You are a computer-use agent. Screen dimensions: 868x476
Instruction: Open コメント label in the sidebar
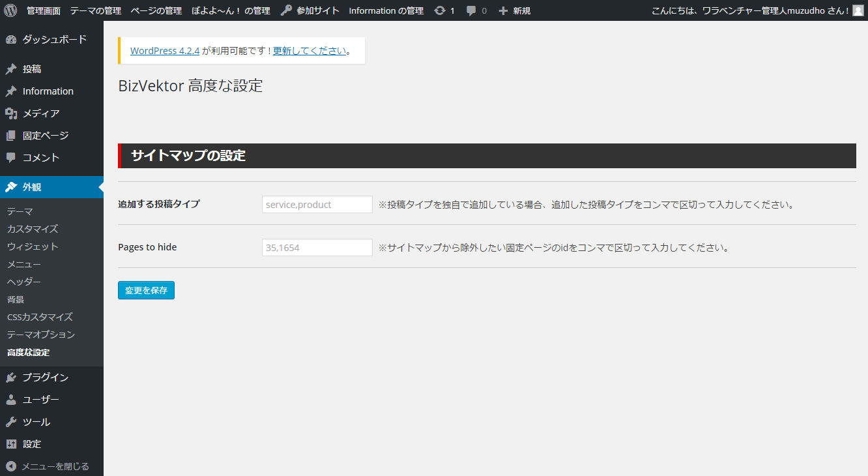point(41,158)
